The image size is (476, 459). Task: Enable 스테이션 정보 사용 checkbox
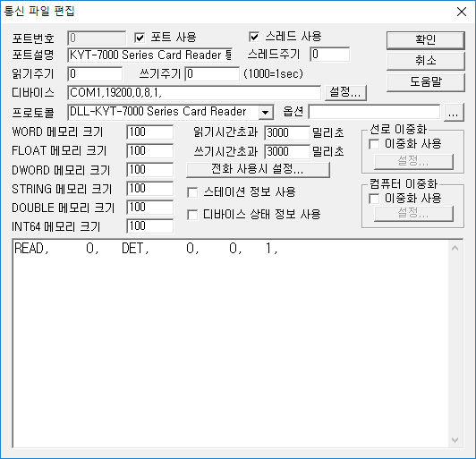click(x=192, y=192)
